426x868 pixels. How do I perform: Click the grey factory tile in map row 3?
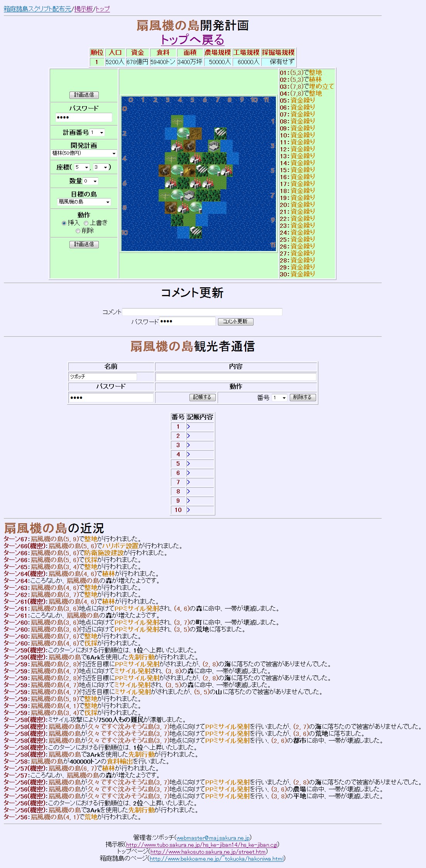pyautogui.click(x=214, y=146)
